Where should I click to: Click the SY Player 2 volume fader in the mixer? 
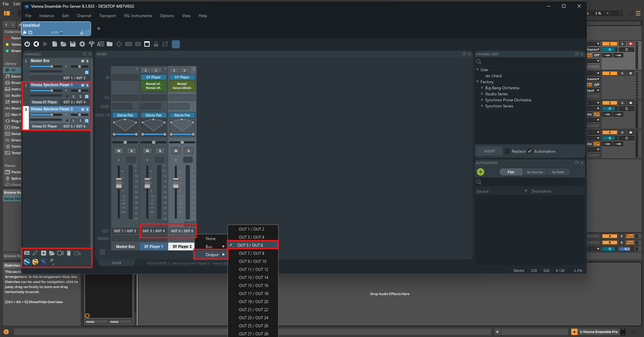coord(176,183)
